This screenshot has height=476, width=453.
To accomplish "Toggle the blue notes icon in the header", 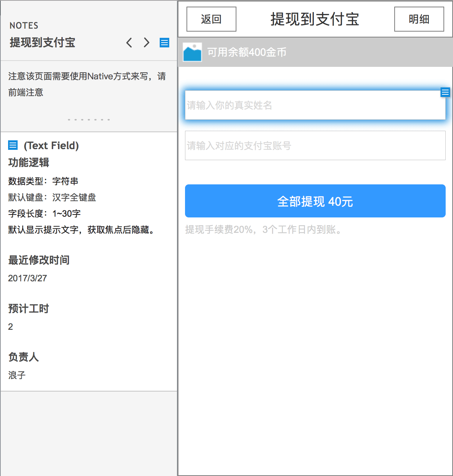I will tap(164, 43).
